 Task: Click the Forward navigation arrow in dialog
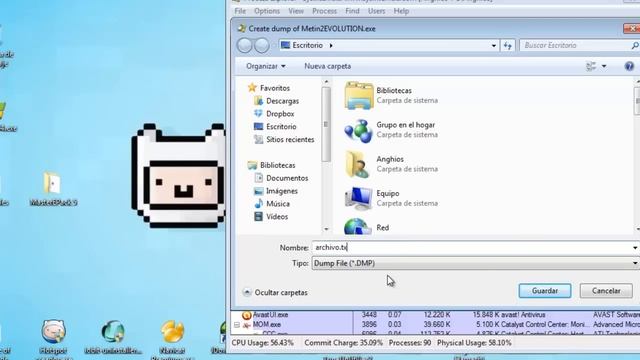click(x=262, y=45)
